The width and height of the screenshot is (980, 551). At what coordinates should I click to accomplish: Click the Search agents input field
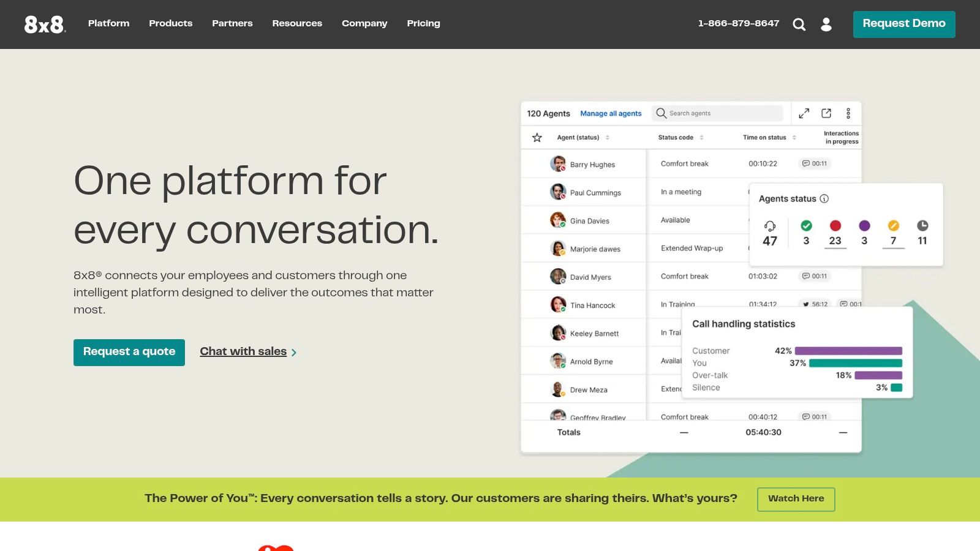718,113
